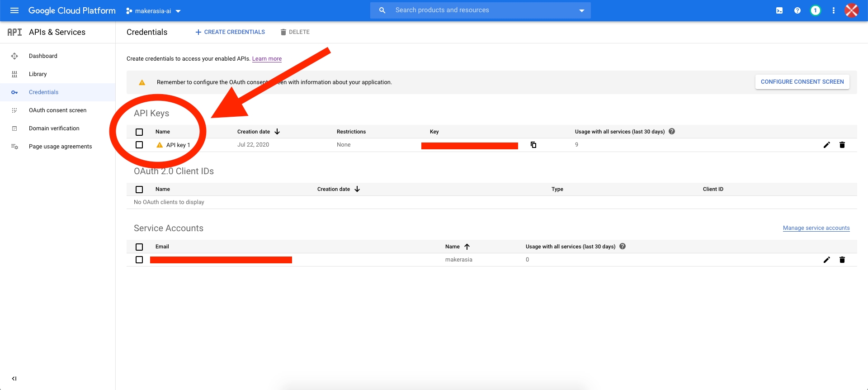Delete API key 1 using trash icon
The image size is (868, 390).
(x=842, y=145)
